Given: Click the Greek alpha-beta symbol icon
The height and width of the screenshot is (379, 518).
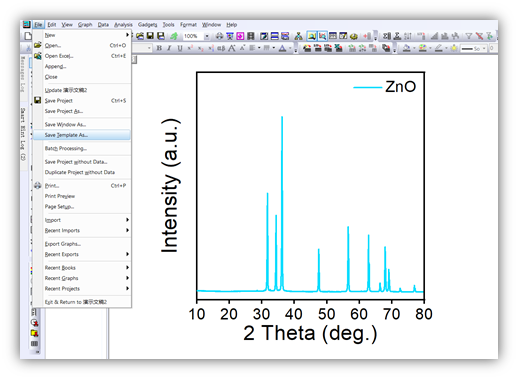Looking at the screenshot, I should click(x=221, y=48).
